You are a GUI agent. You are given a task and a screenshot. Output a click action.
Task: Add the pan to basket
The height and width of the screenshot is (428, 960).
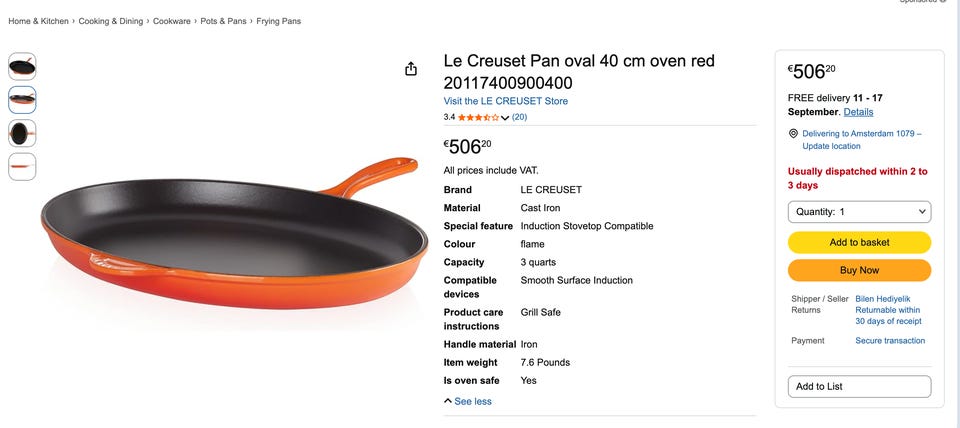click(x=859, y=242)
